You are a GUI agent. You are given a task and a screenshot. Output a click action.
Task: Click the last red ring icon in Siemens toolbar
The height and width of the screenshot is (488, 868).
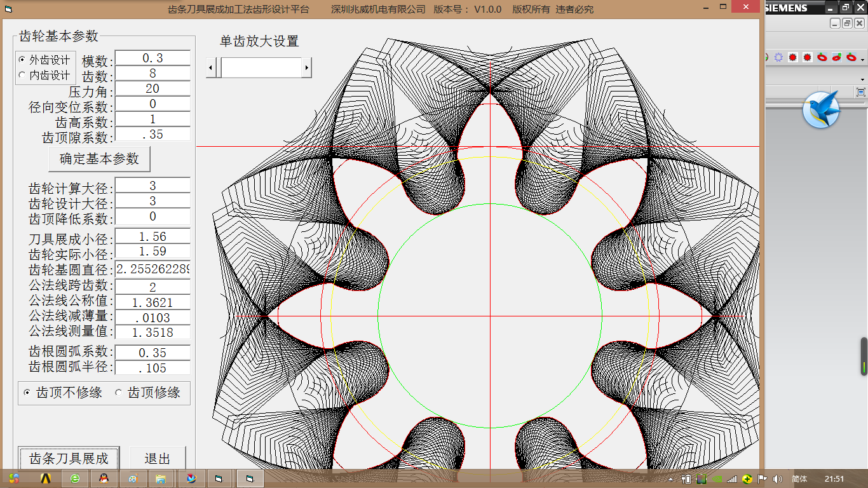pyautogui.click(x=851, y=57)
